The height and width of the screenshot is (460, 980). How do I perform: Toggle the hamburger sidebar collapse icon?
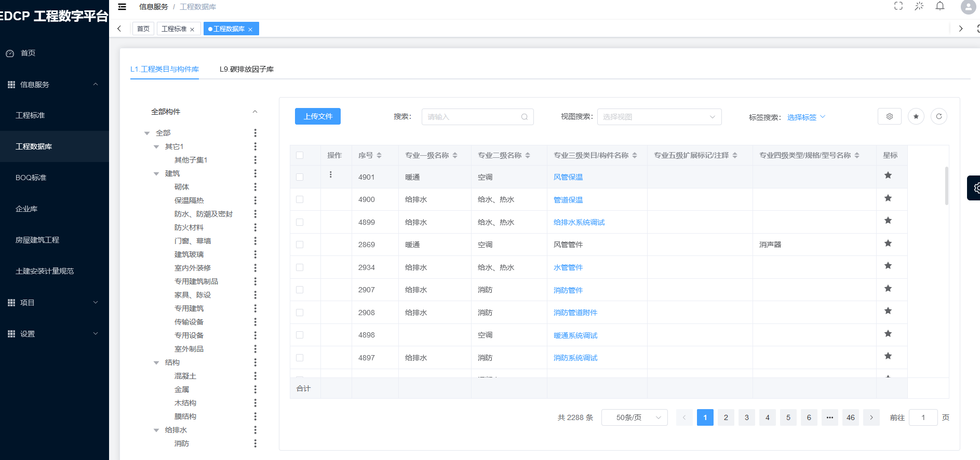(122, 7)
